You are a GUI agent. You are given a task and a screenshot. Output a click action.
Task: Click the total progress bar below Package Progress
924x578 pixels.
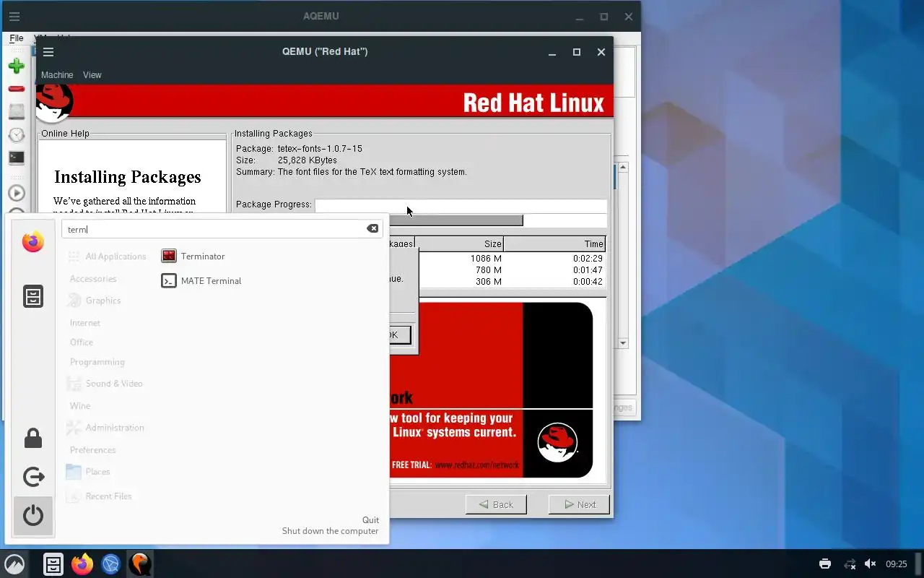click(498, 220)
